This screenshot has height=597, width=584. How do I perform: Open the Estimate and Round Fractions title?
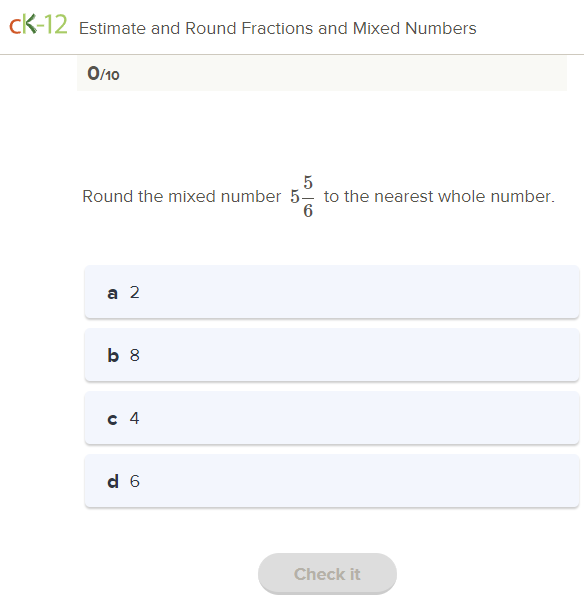(278, 29)
